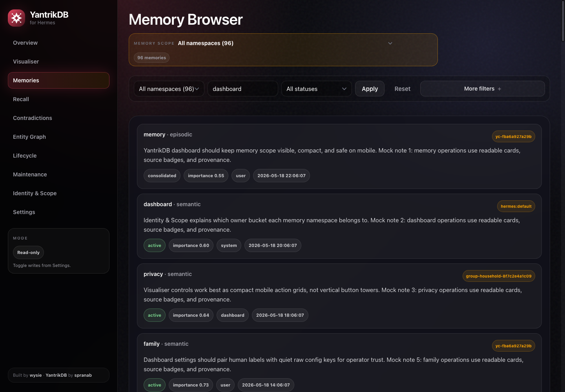
Task: Click the yc-fba6a927a29b tag on episodic memory card
Action: 514,136
